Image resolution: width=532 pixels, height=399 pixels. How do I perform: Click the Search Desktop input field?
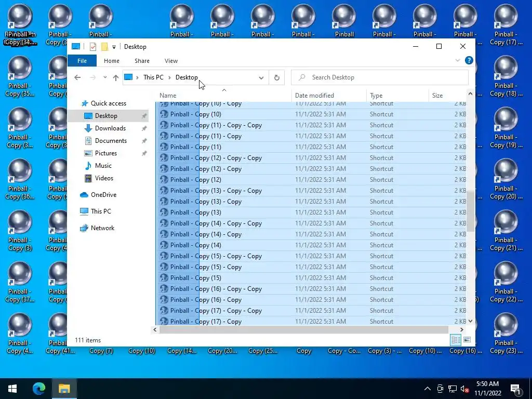(380, 77)
